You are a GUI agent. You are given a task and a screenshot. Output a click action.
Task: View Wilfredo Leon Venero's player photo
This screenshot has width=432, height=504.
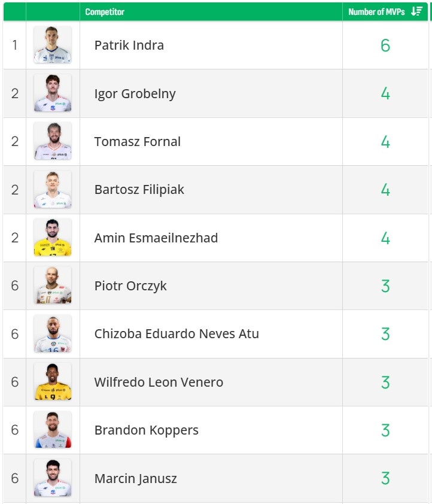coord(53,382)
